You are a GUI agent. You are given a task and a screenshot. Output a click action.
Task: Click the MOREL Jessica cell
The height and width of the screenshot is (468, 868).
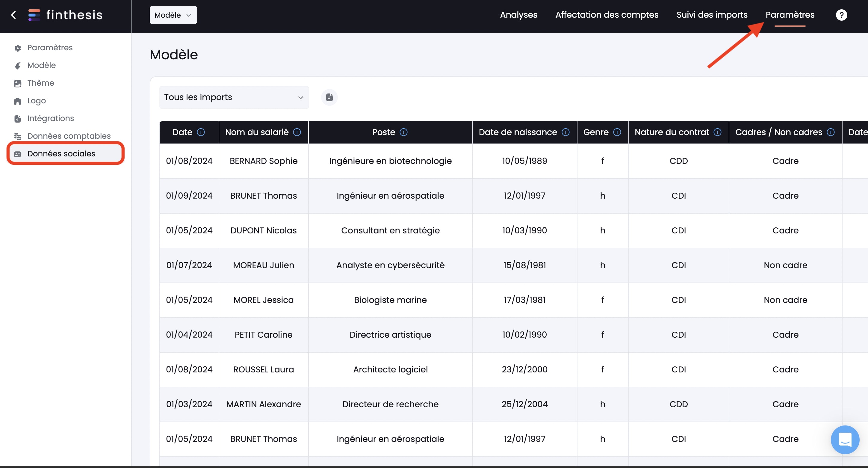[264, 300]
